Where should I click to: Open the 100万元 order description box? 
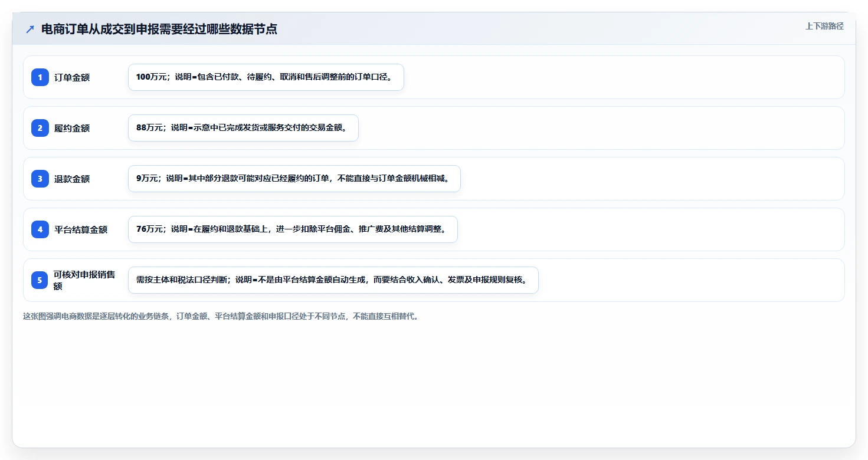click(266, 77)
